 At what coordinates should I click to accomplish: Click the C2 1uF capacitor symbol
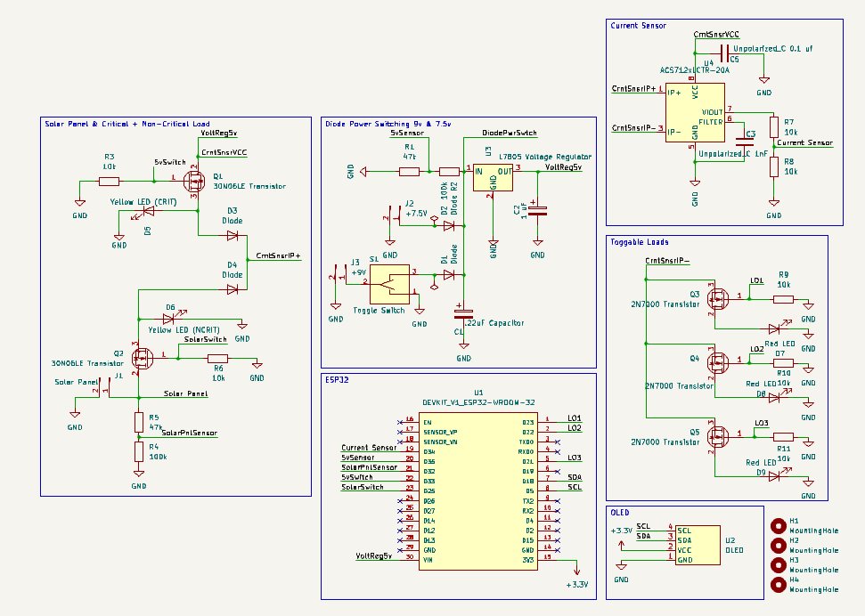point(538,210)
